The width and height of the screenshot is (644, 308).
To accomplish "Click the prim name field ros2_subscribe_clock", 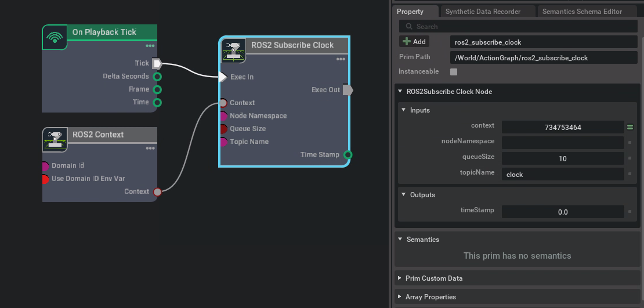I will (544, 42).
